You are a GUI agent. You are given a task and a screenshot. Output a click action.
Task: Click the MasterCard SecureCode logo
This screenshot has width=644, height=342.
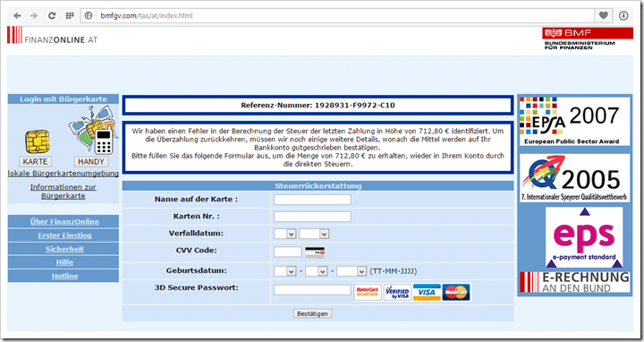point(368,292)
